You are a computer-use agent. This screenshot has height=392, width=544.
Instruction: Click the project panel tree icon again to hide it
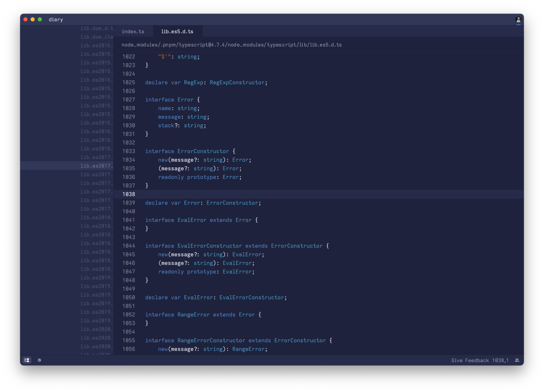27,360
